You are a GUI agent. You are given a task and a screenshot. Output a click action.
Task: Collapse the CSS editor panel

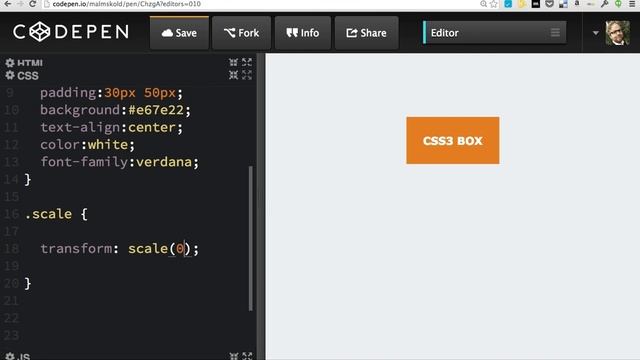tap(233, 75)
